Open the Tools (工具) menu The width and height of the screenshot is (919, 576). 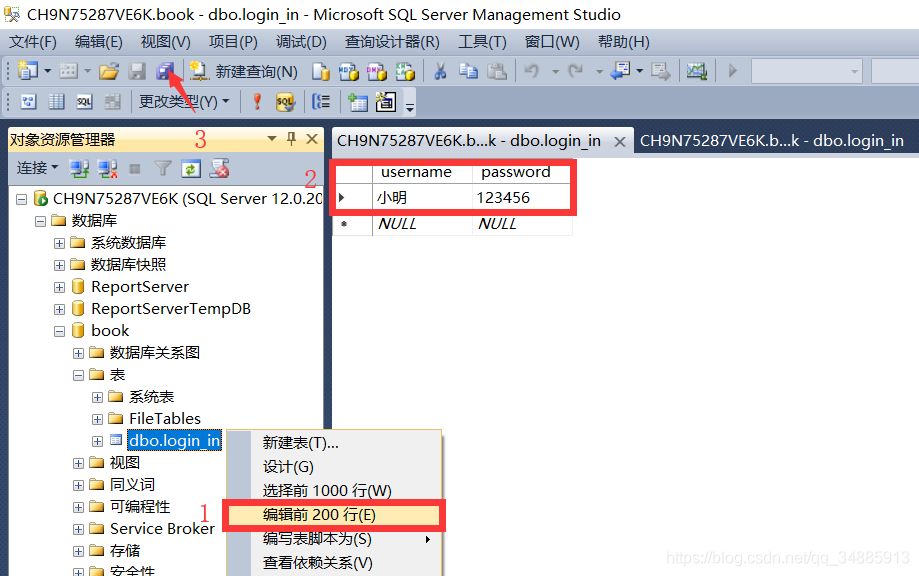click(x=482, y=42)
